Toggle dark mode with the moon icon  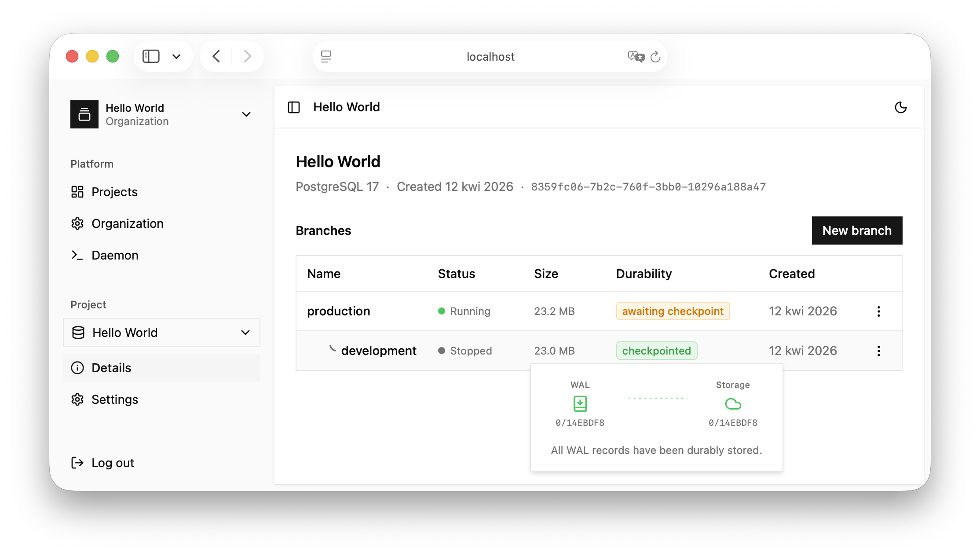coord(900,107)
